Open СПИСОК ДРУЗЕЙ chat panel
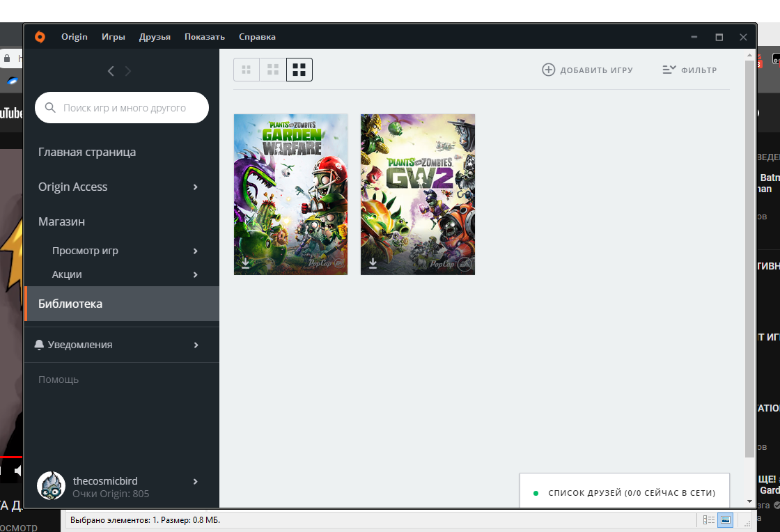The image size is (780, 532). [x=624, y=491]
